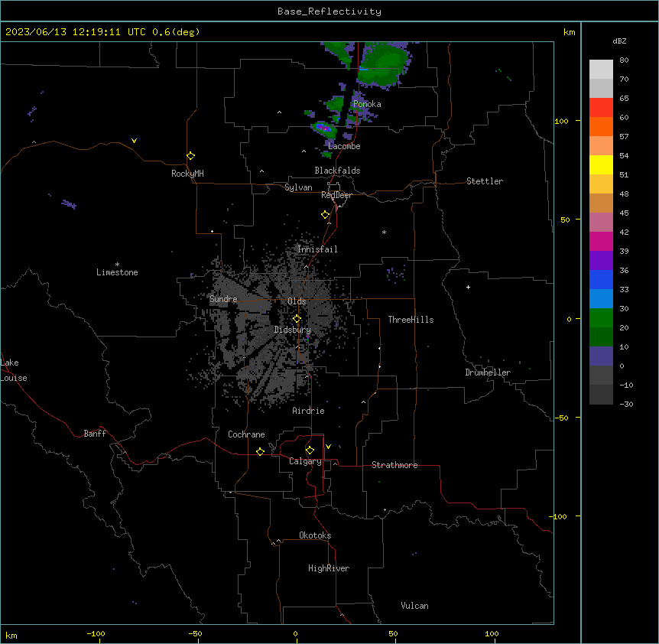Click the Okotoks label
Viewport: 659px width, 644px height.
tap(315, 535)
